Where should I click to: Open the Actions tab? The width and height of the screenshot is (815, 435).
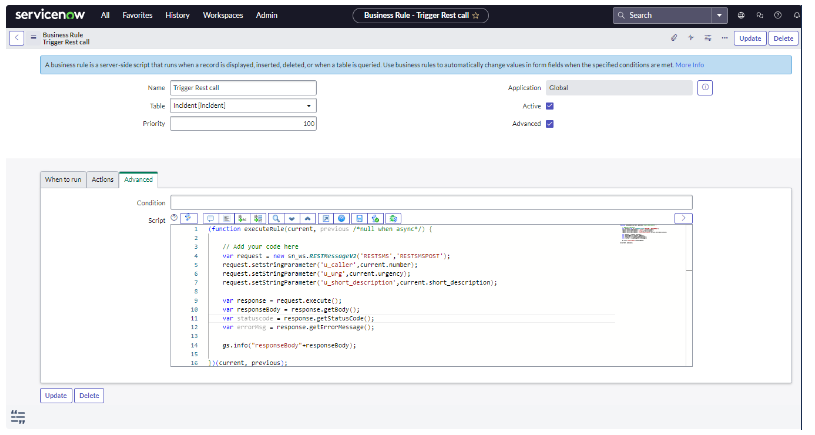coord(102,179)
